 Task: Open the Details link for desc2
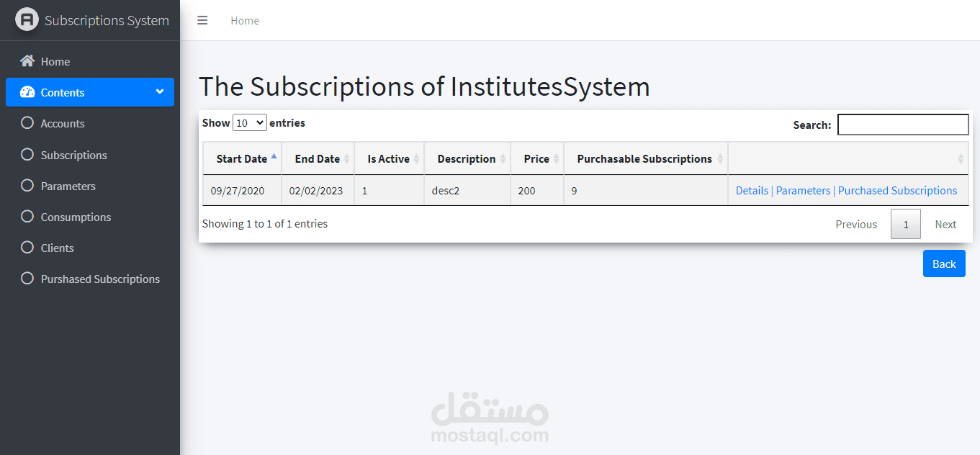coord(752,190)
